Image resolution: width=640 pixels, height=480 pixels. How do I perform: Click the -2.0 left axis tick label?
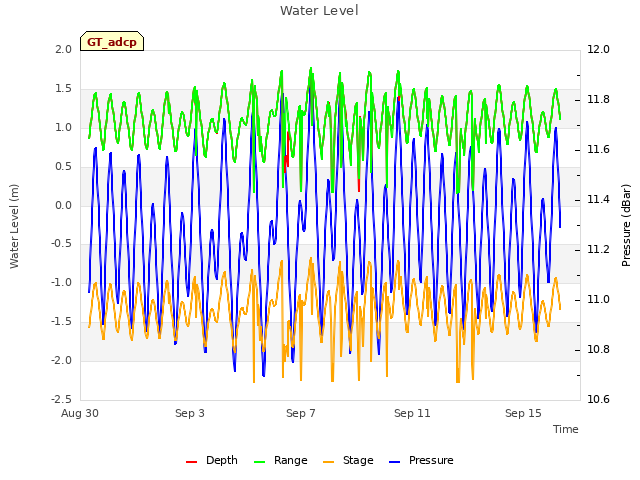coord(61,360)
